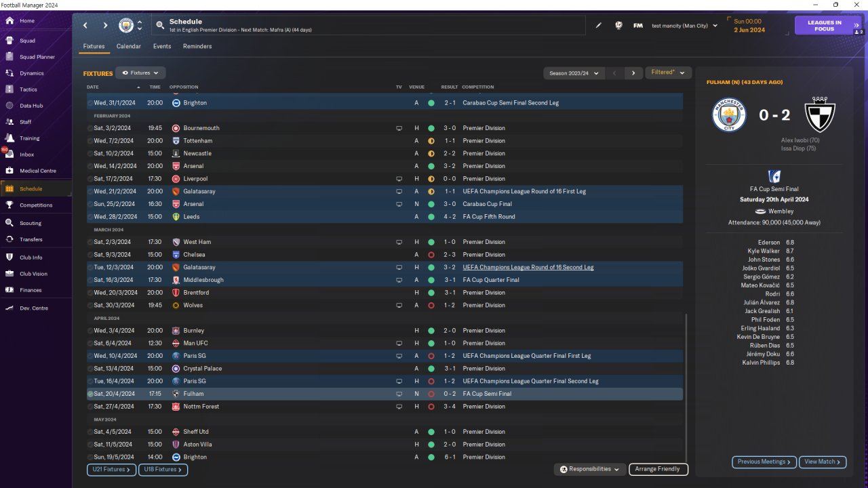This screenshot has height=488, width=868.
Task: Open the Dynamics section icon
Action: [9, 73]
